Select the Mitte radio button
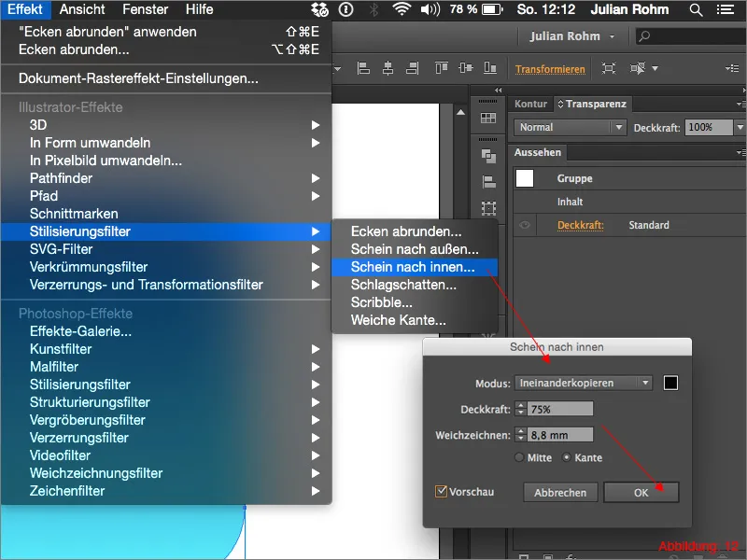The height and width of the screenshot is (560, 747). [x=519, y=457]
